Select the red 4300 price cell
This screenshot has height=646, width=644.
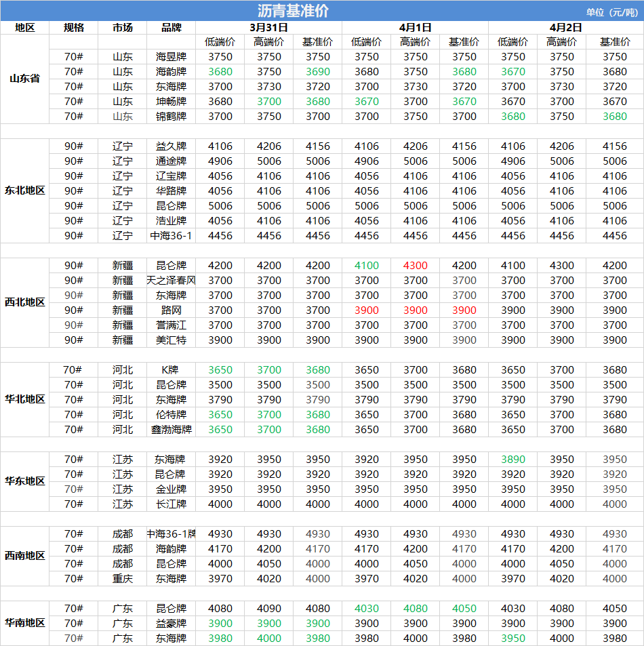(415, 265)
